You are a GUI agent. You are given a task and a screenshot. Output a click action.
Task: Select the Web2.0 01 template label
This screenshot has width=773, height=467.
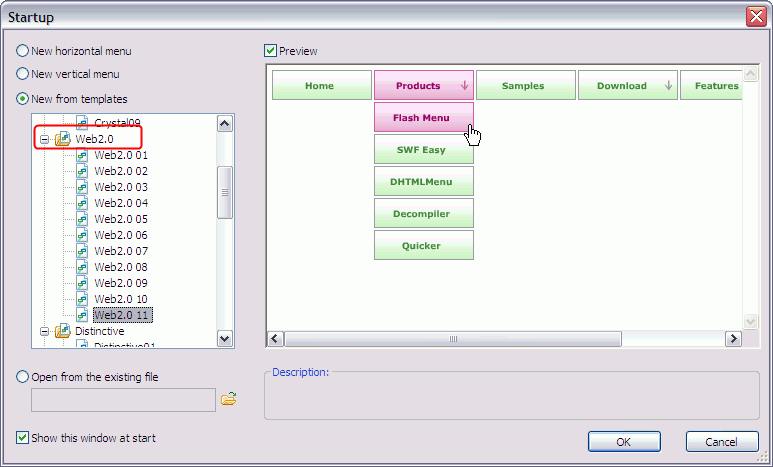(x=121, y=155)
